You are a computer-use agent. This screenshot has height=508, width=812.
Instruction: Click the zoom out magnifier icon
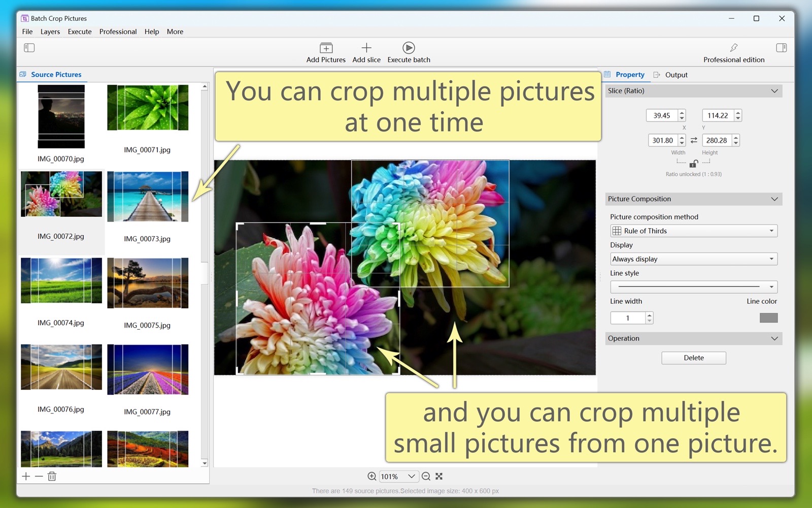pos(426,476)
